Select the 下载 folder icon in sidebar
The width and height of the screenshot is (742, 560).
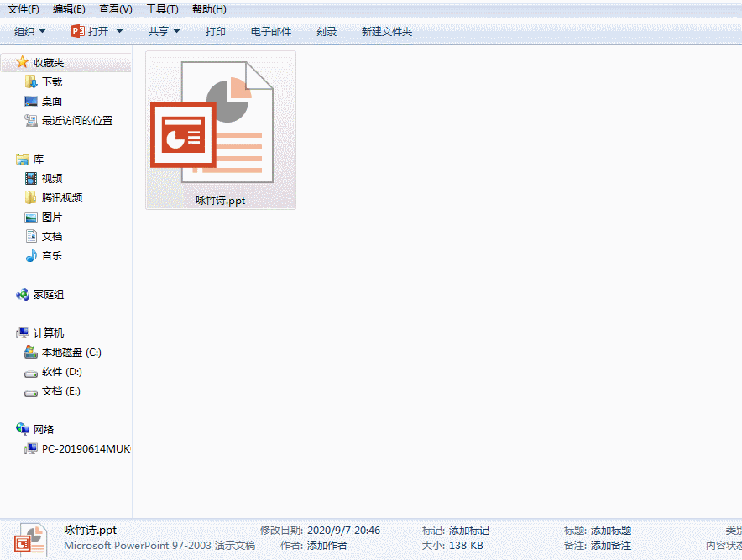[x=30, y=81]
